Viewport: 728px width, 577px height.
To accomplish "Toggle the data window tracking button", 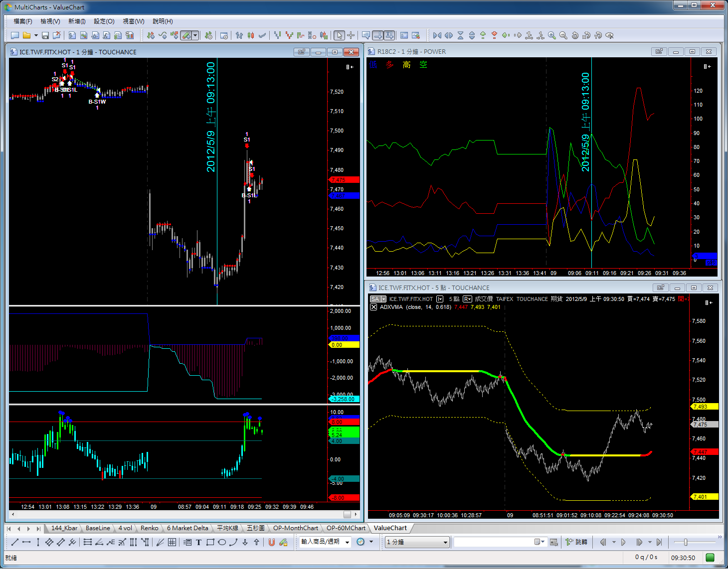I will 378,35.
